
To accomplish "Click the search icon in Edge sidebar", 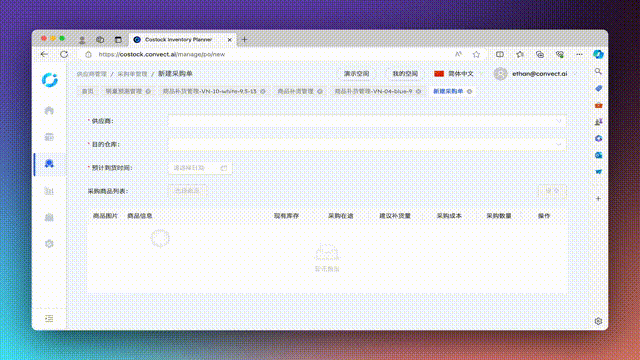I will (598, 71).
